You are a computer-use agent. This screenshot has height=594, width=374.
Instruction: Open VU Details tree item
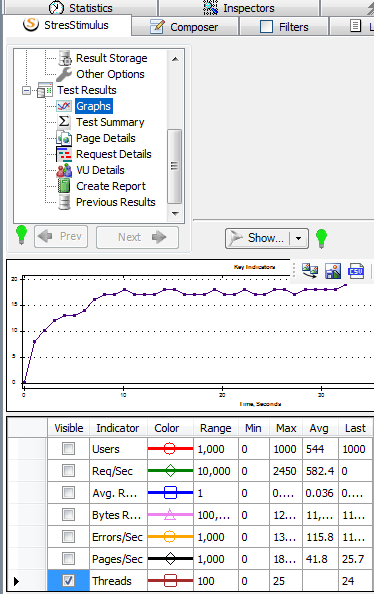[100, 170]
